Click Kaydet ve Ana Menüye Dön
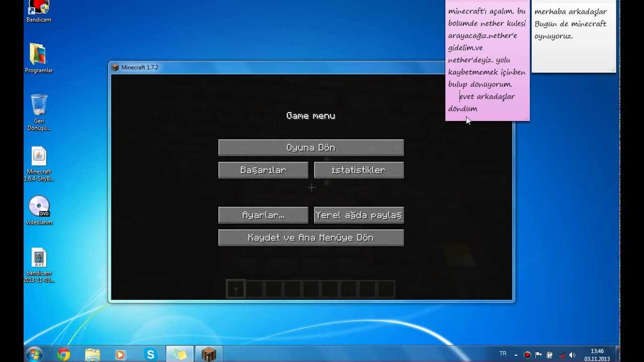The image size is (644, 362). click(311, 238)
